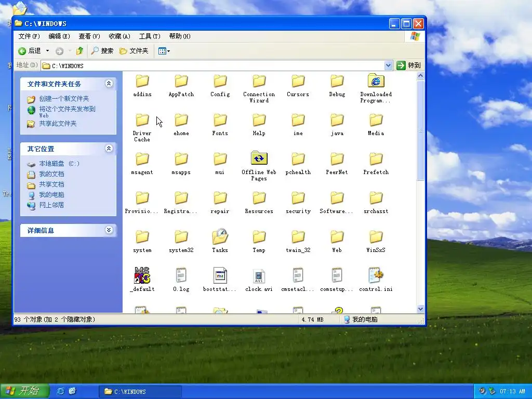The height and width of the screenshot is (399, 532).
Task: Open the 文件(F) menu
Action: click(29, 36)
